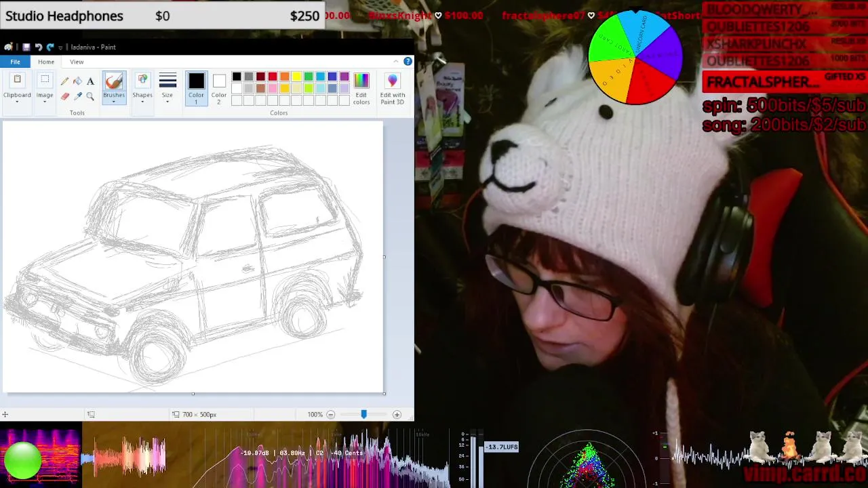868x488 pixels.
Task: Open the File menu
Action: pos(15,62)
